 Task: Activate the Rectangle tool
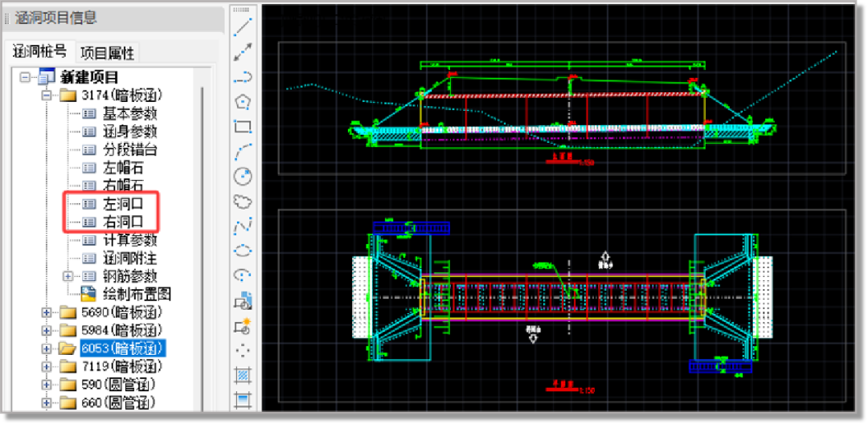[x=243, y=126]
